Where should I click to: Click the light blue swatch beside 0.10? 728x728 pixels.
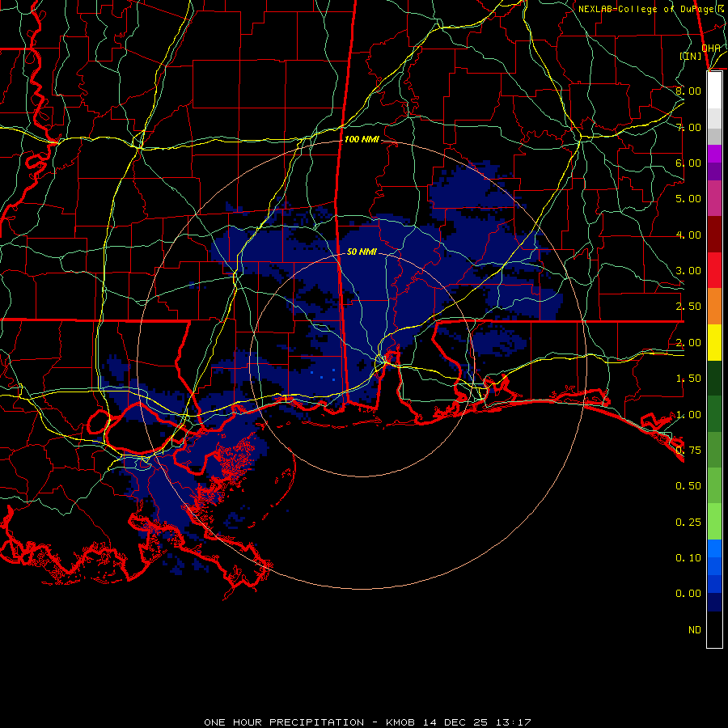tap(714, 548)
